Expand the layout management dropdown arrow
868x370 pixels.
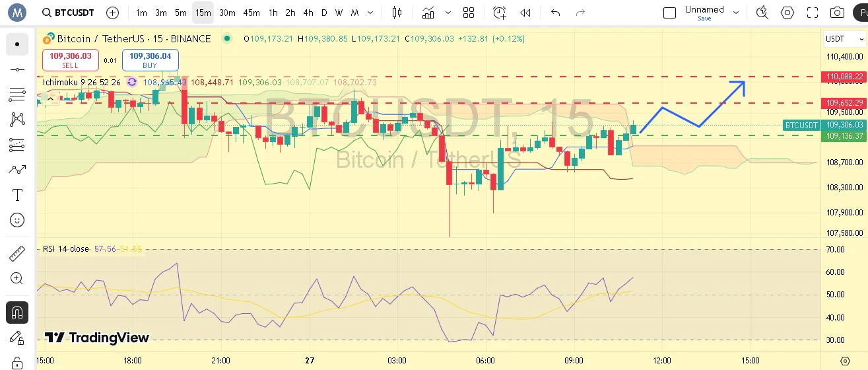coord(736,13)
